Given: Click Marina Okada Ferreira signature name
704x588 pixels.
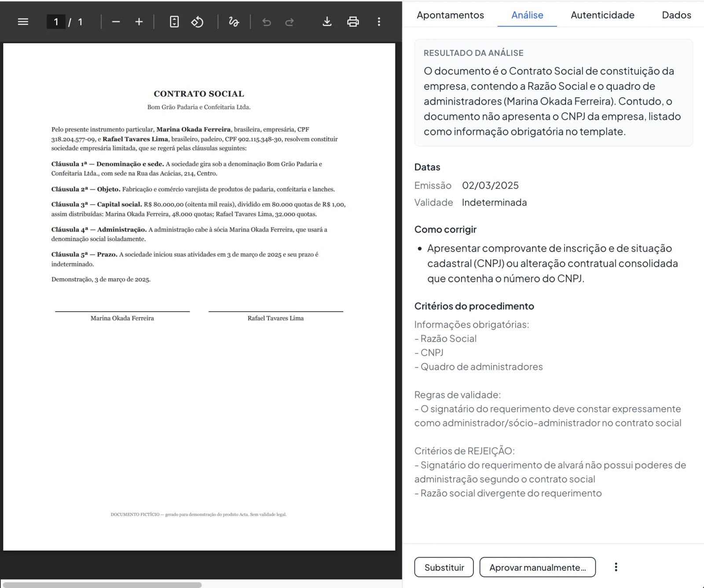Looking at the screenshot, I should (x=122, y=318).
